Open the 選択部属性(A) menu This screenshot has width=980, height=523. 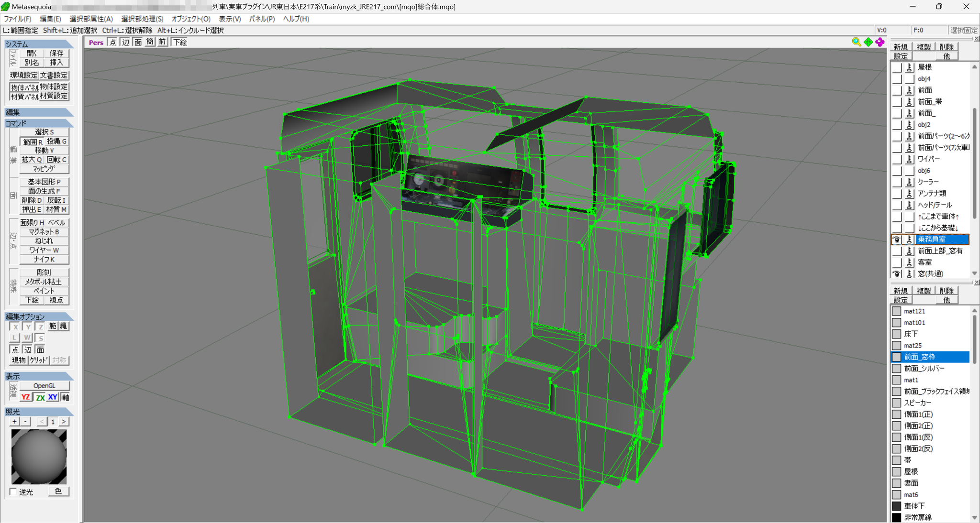point(91,19)
